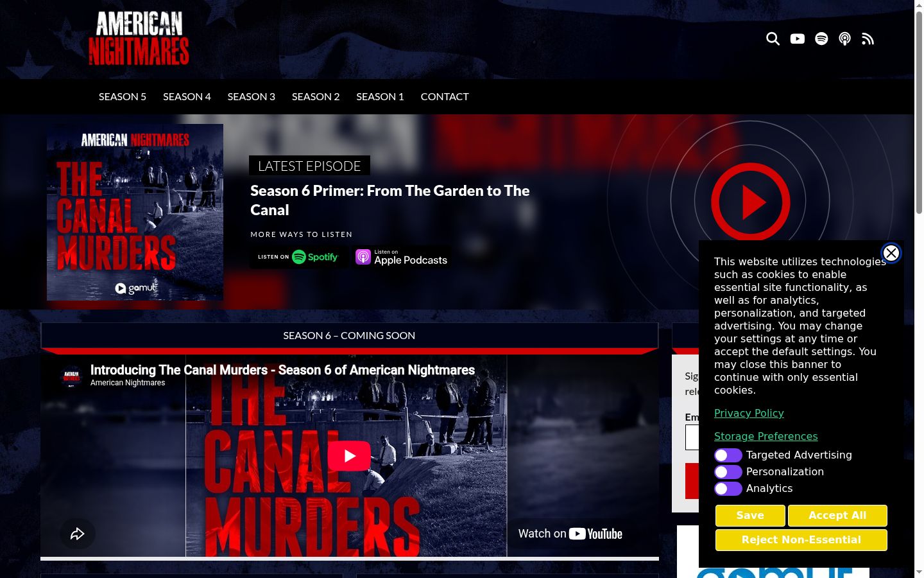Click the Listen on Spotify badge
This screenshot has width=924, height=578.
[x=298, y=257]
